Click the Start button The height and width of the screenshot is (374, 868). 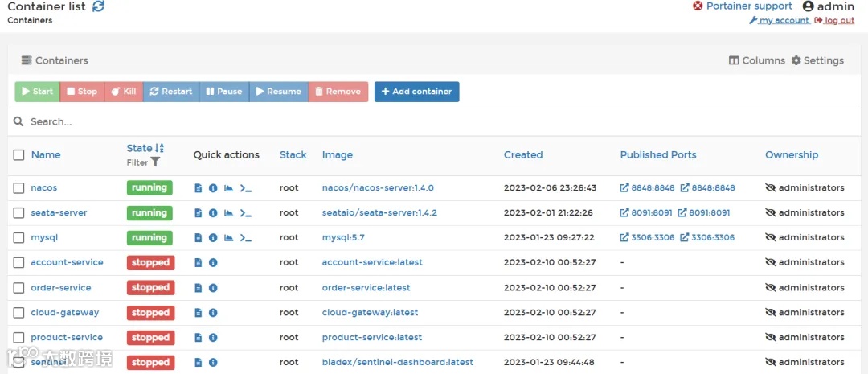click(37, 92)
